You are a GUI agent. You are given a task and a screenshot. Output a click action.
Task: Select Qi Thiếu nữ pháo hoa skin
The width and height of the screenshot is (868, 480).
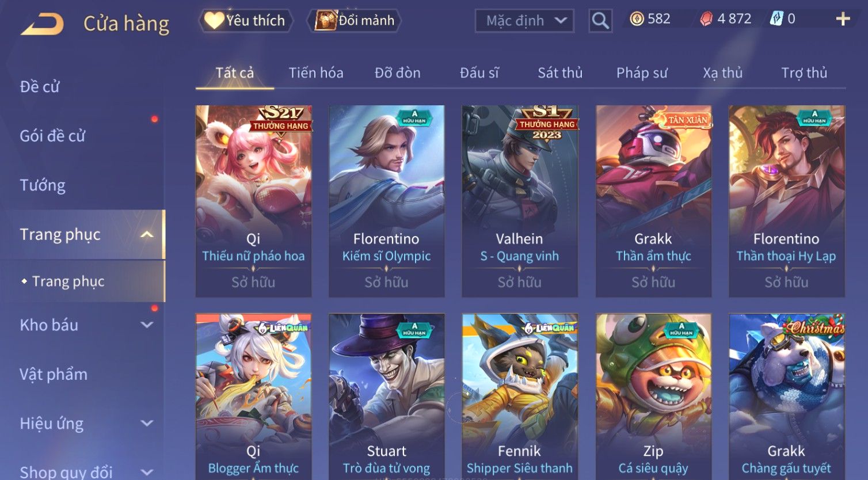[253, 201]
